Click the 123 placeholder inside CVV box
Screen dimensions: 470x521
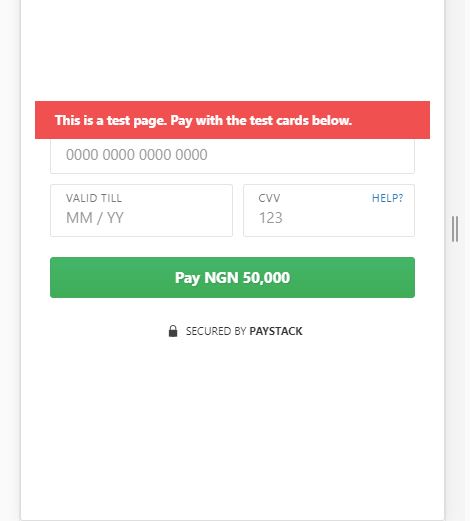(x=271, y=218)
